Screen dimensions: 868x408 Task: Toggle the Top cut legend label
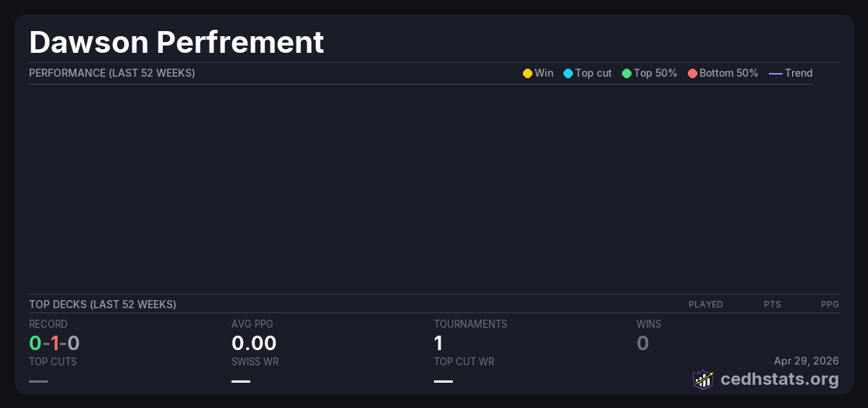click(x=593, y=73)
